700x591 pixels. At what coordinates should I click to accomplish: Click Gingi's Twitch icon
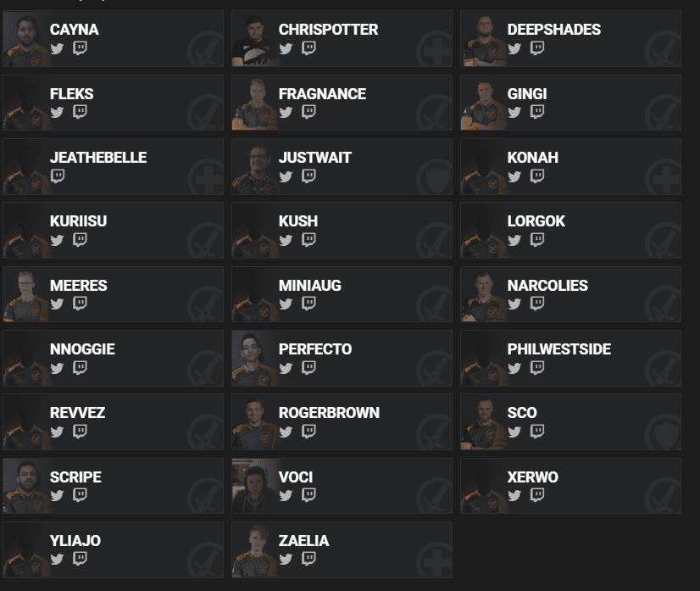pyautogui.click(x=537, y=112)
